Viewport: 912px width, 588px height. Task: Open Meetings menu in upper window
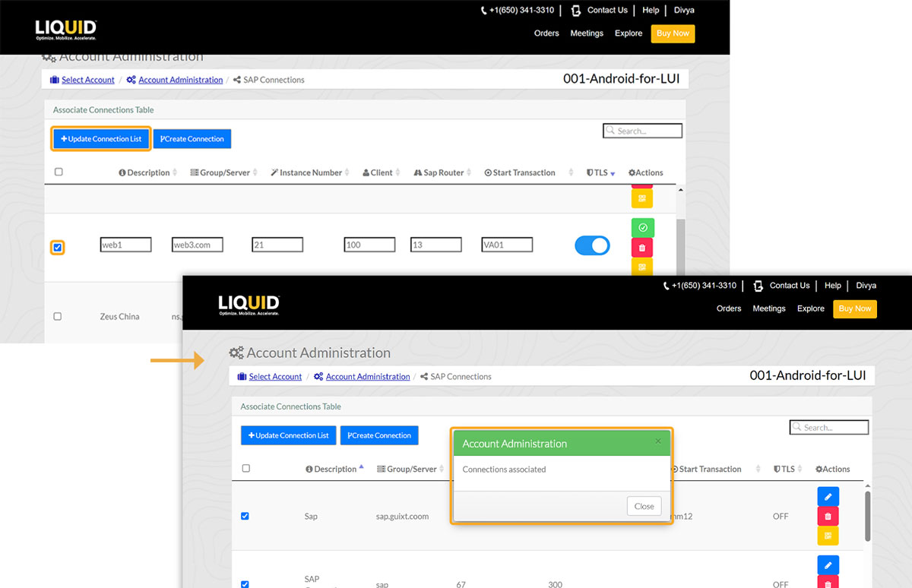pyautogui.click(x=587, y=33)
